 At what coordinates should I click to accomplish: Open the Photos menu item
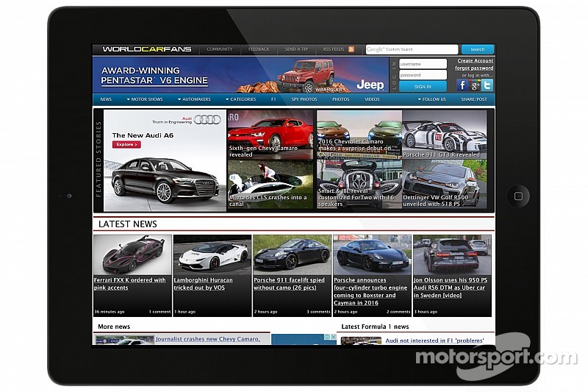click(340, 99)
